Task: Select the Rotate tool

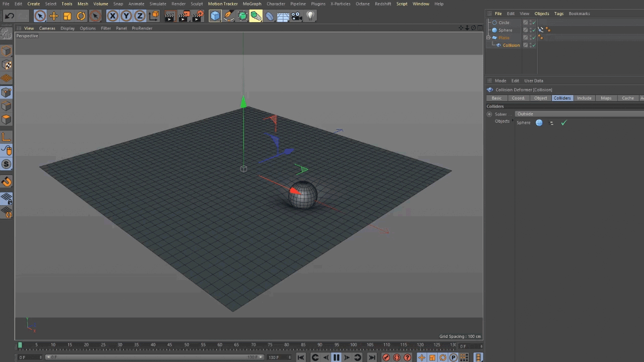Action: pyautogui.click(x=81, y=16)
